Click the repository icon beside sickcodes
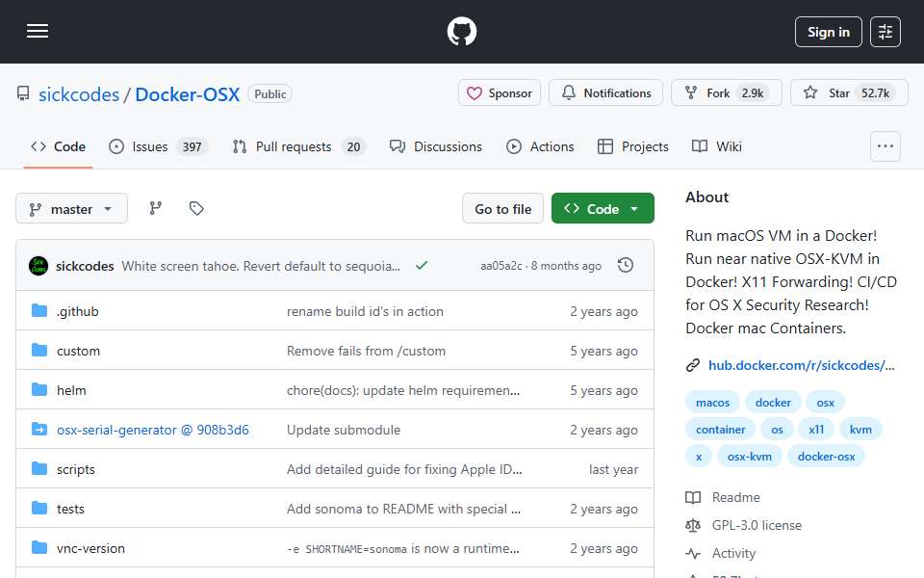 click(x=23, y=93)
